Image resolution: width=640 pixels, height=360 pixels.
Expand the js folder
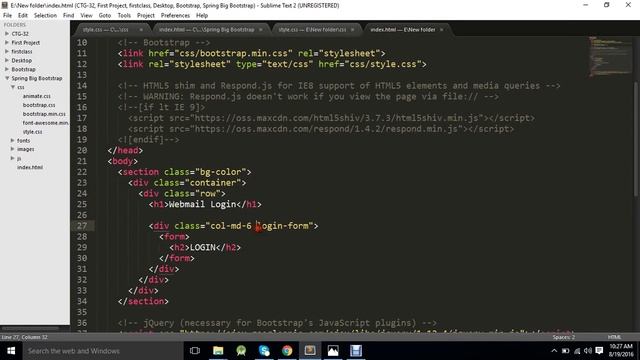tap(13, 158)
